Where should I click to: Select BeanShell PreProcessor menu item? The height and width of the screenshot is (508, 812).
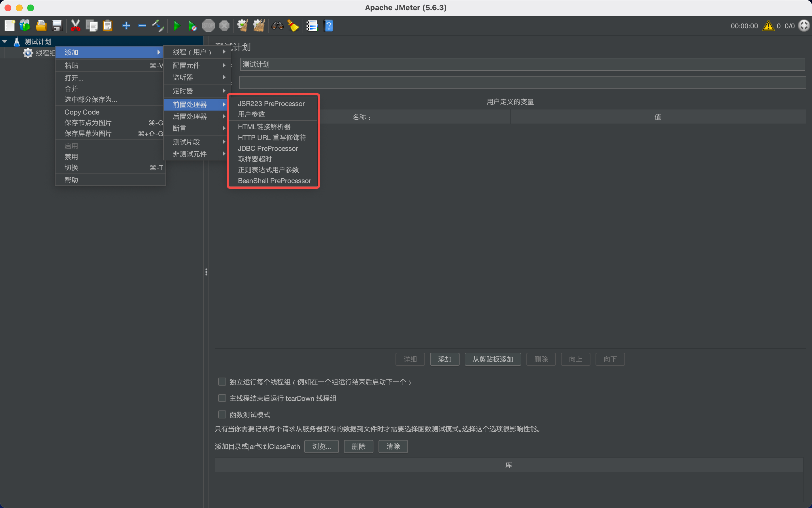pyautogui.click(x=273, y=180)
